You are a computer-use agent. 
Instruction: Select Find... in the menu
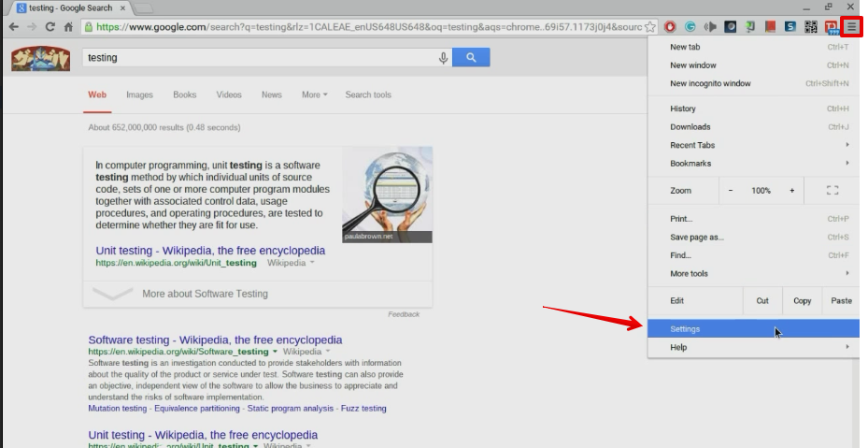point(753,255)
